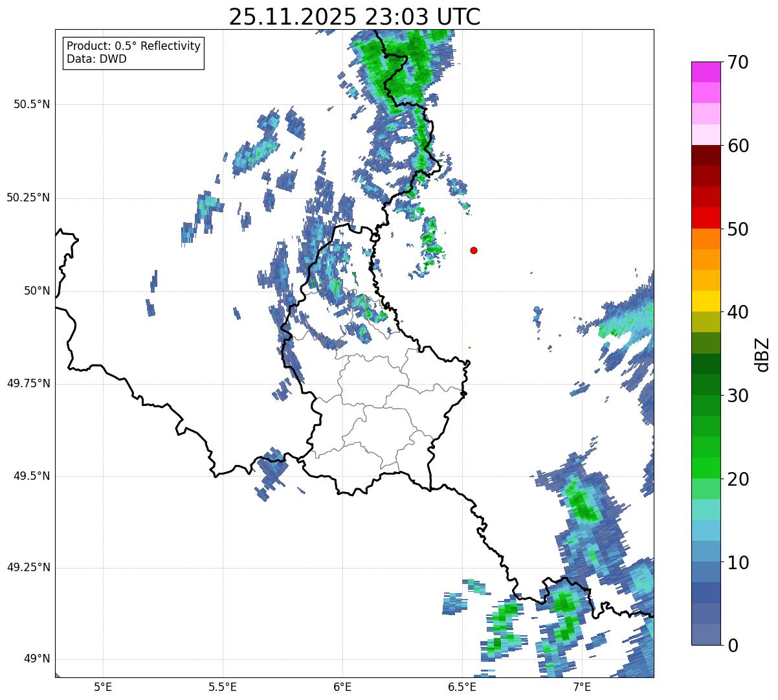
Task: Pick the yellow colorbar swatch just above 40
Action: pyautogui.click(x=706, y=301)
